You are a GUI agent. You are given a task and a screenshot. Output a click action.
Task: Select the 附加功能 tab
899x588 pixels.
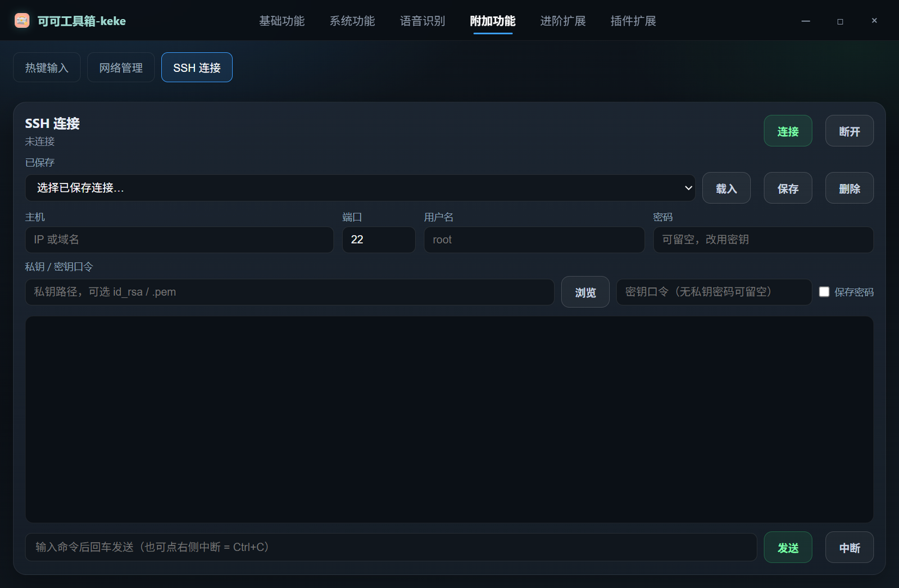tap(493, 21)
